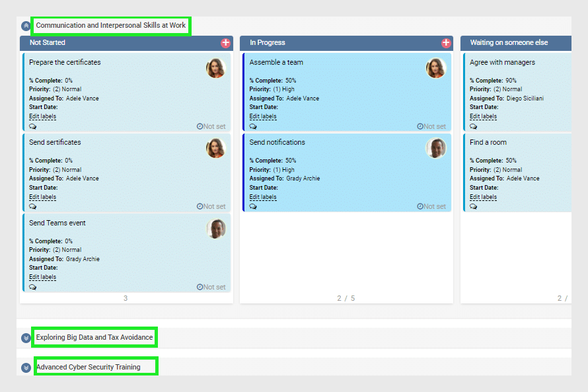Click Adele Vance avatar on Send sertificates

pos(215,148)
